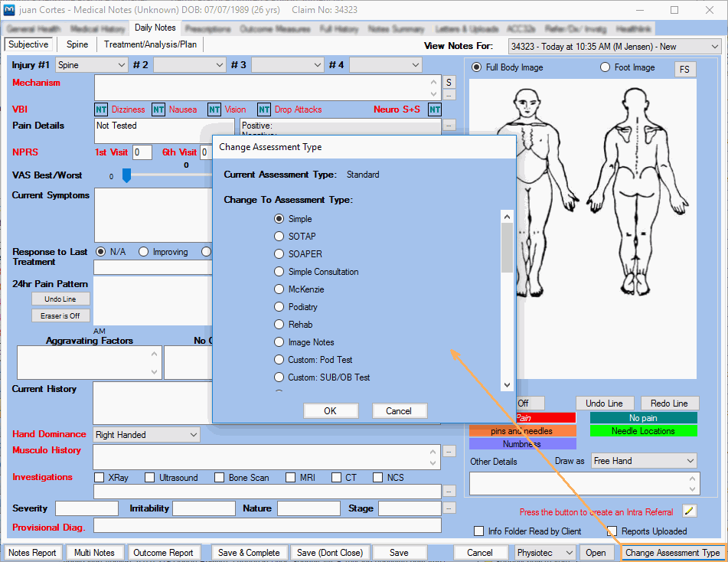The height and width of the screenshot is (562, 728).
Task: Click the Save & Complete button
Action: [x=249, y=553]
